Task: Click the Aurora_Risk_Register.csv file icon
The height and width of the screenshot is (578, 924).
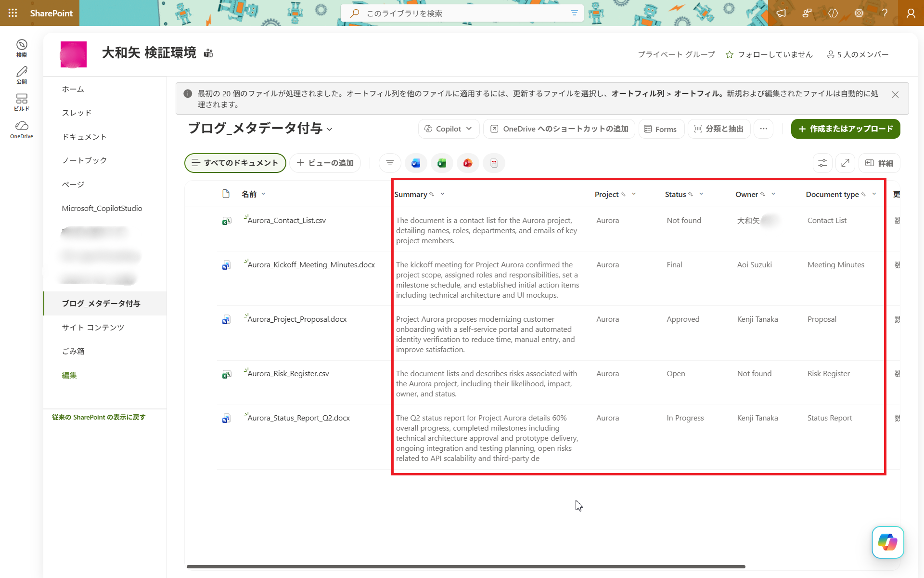Action: pos(226,374)
